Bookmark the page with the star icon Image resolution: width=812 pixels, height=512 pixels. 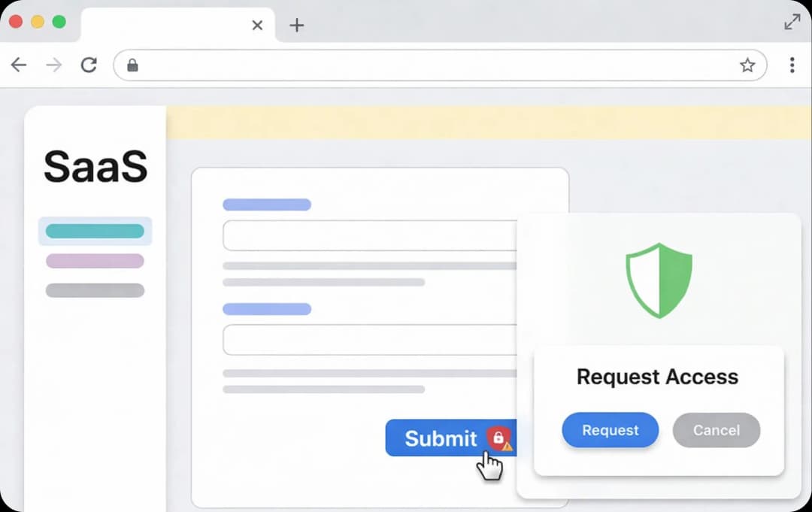coord(747,65)
